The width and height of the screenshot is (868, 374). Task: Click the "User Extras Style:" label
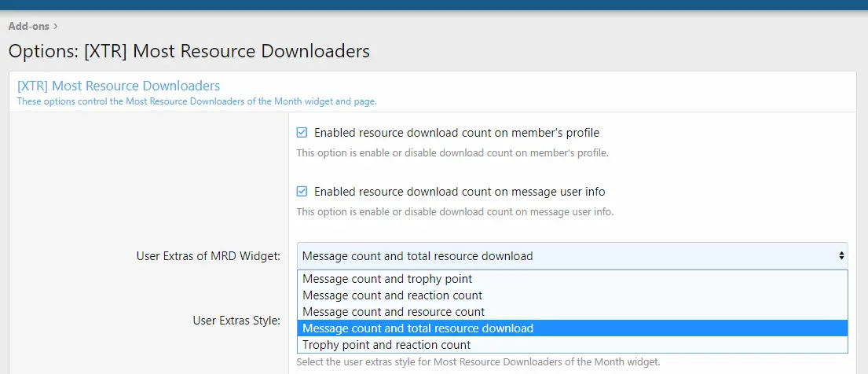pos(236,321)
